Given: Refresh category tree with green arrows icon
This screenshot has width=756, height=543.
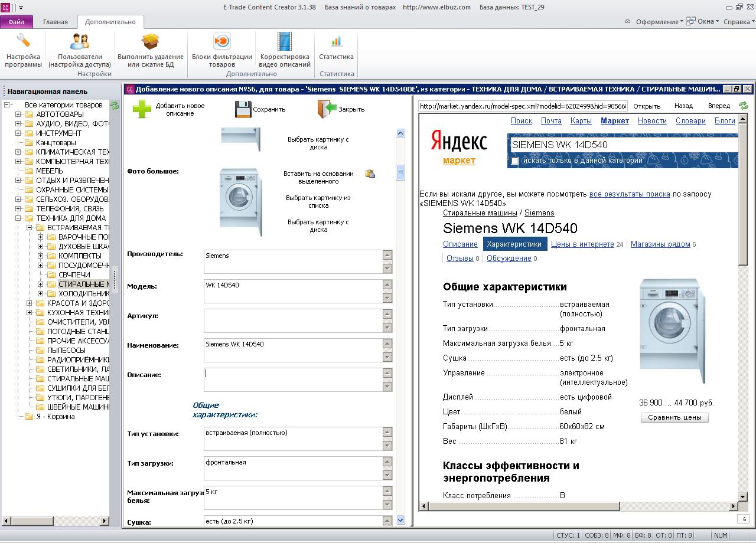Looking at the screenshot, I should (115, 105).
